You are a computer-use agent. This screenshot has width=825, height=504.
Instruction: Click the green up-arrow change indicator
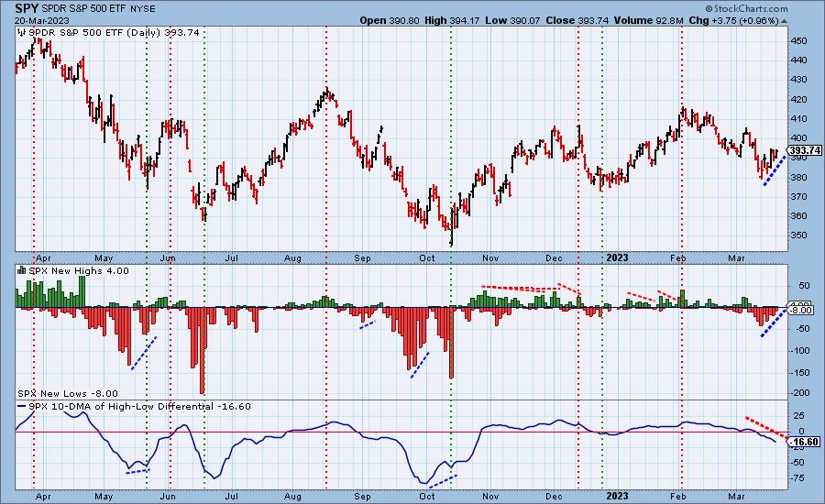click(784, 21)
